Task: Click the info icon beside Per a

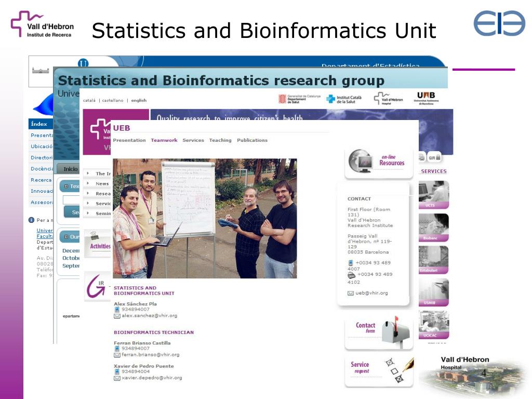Action: pos(32,220)
